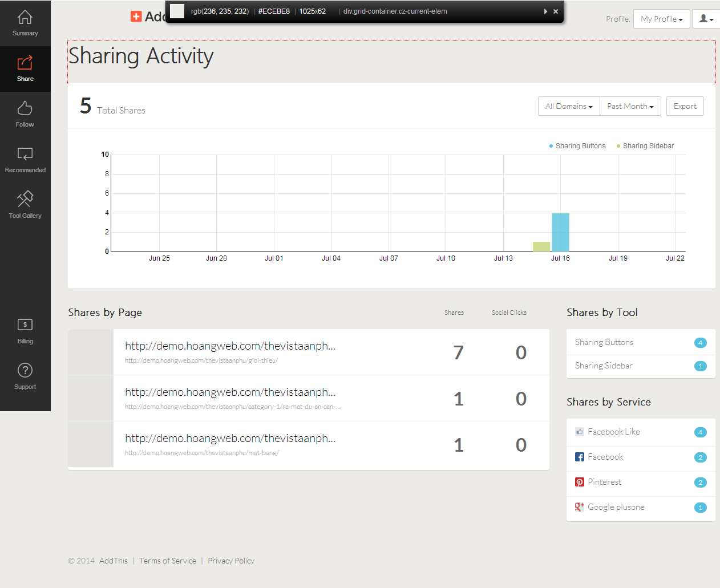720x588 pixels.
Task: Close the color inspector bar
Action: coord(556,11)
